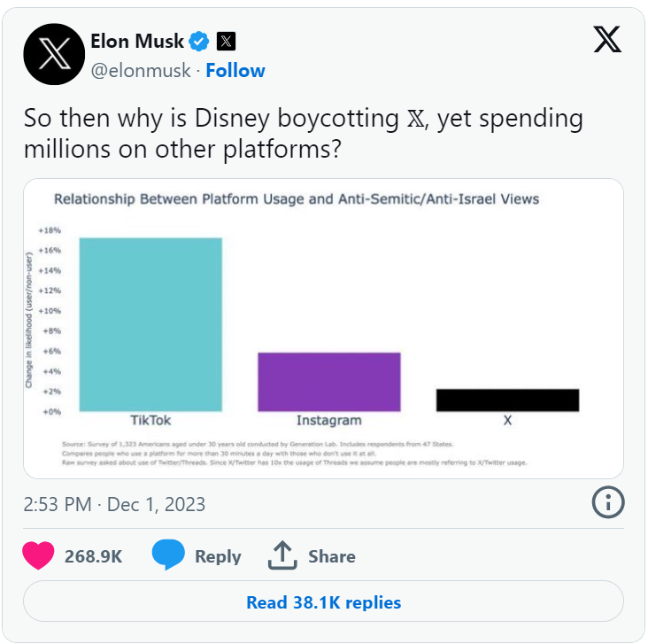Click the 268.9K likes count
648x644 pixels.
[x=94, y=556]
